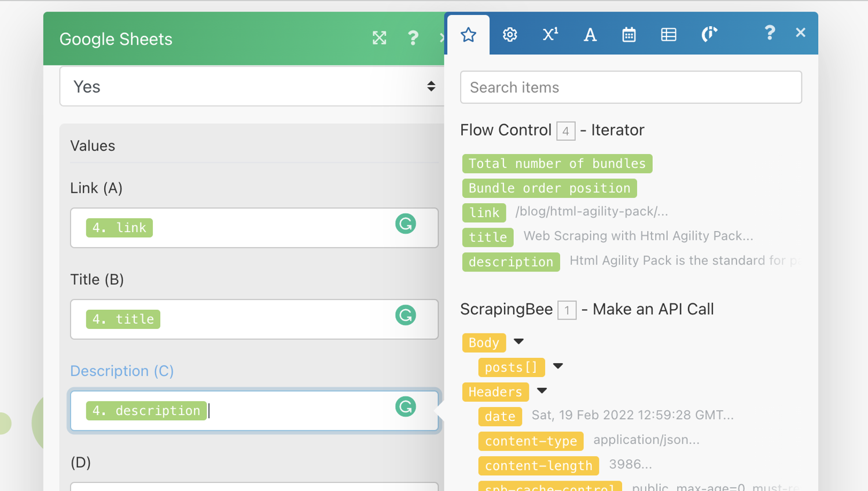The width and height of the screenshot is (868, 491).
Task: Expand the posts[] array arrow
Action: coord(558,366)
